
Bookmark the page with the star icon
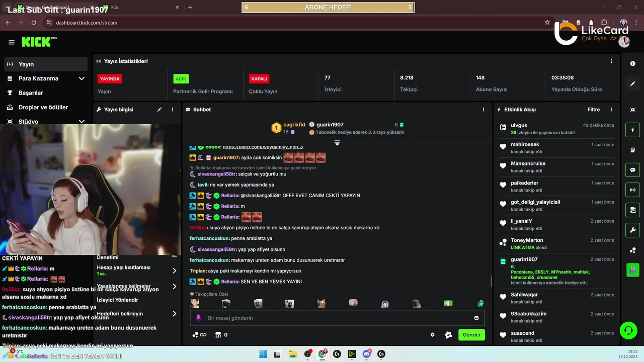547,23
